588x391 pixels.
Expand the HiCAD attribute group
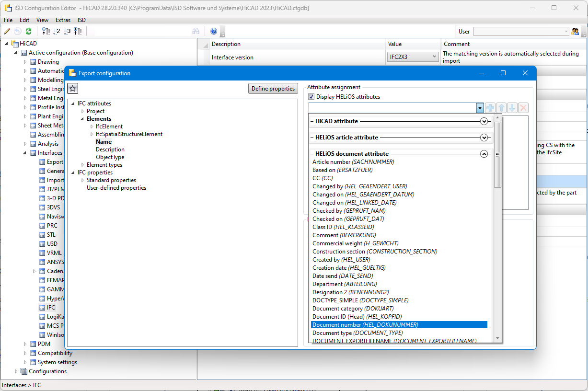pyautogui.click(x=484, y=121)
